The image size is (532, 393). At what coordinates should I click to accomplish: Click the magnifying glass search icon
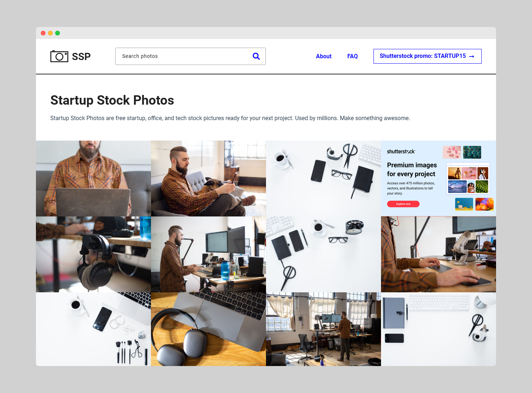pyautogui.click(x=256, y=56)
